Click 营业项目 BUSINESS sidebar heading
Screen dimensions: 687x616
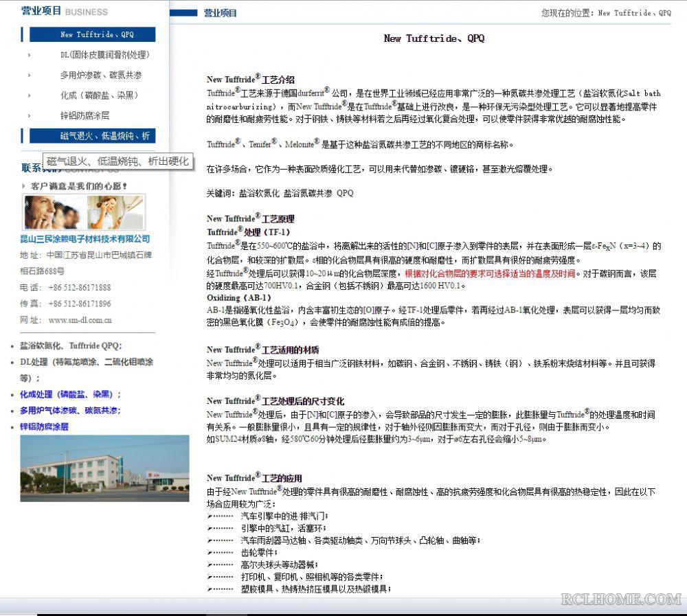(x=65, y=11)
